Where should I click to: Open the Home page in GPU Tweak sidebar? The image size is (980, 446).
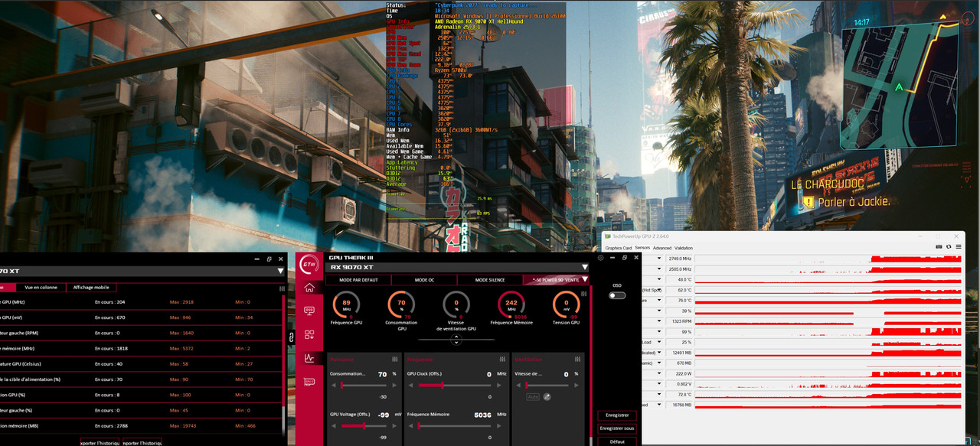tap(309, 288)
